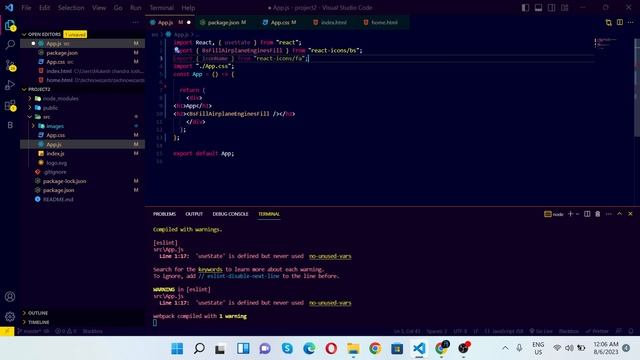640x360 pixels.
Task: Switch to the Problems panel tab
Action: (x=164, y=214)
